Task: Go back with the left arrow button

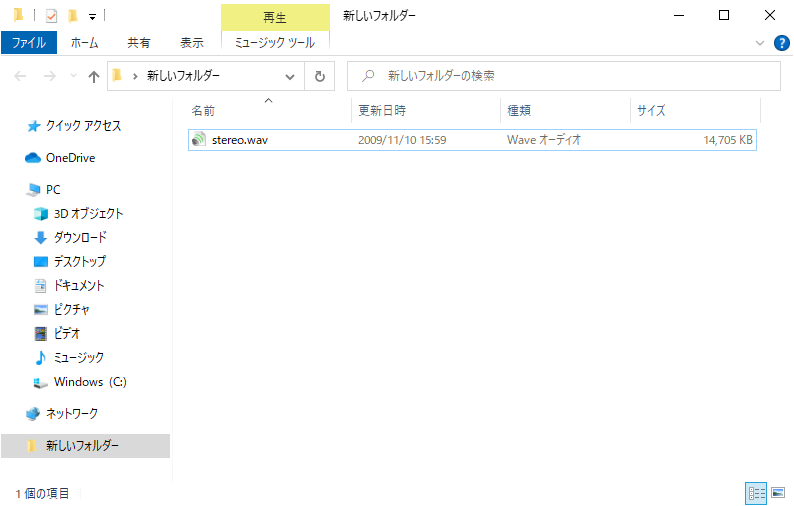Action: [x=20, y=76]
